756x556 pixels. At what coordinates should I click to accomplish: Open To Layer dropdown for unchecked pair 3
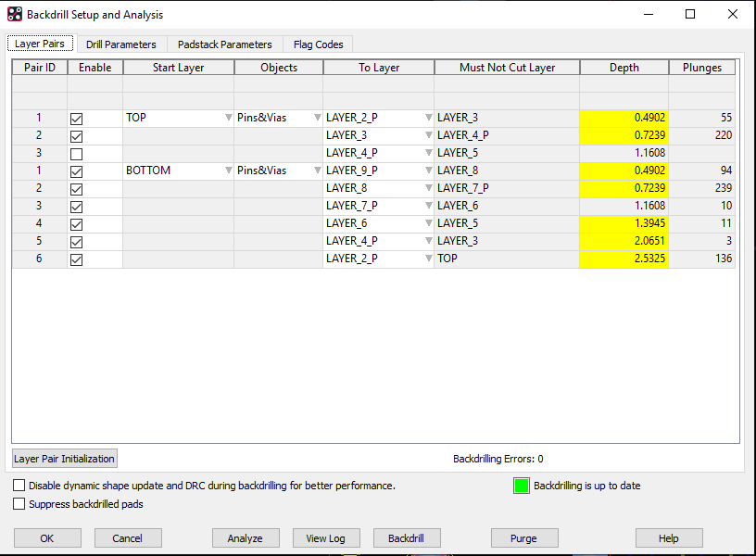click(x=428, y=153)
